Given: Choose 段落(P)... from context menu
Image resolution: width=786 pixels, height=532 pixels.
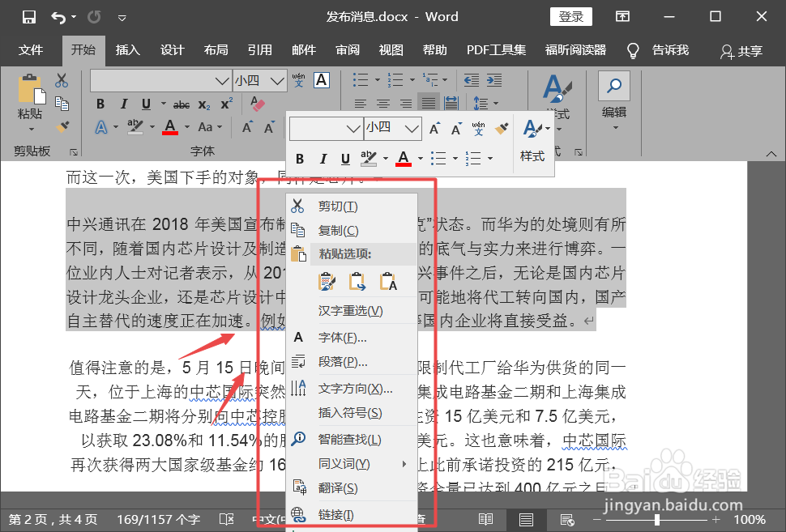Looking at the screenshot, I should tap(352, 362).
